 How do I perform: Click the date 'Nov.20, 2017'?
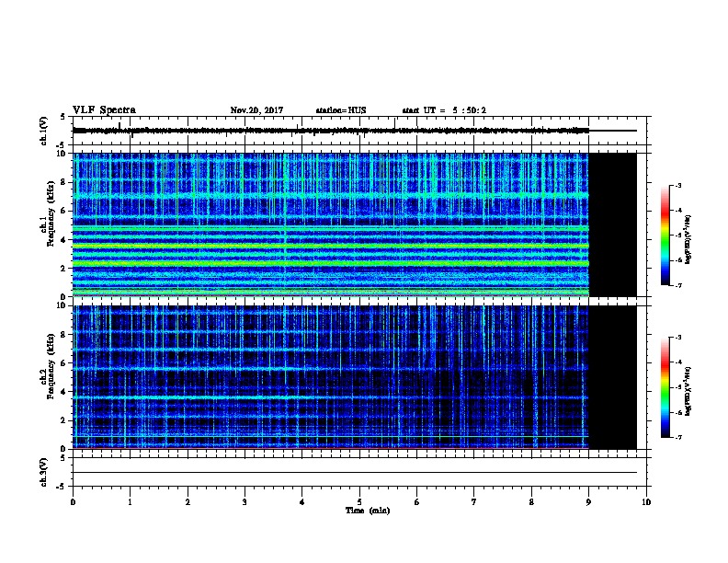coord(256,110)
